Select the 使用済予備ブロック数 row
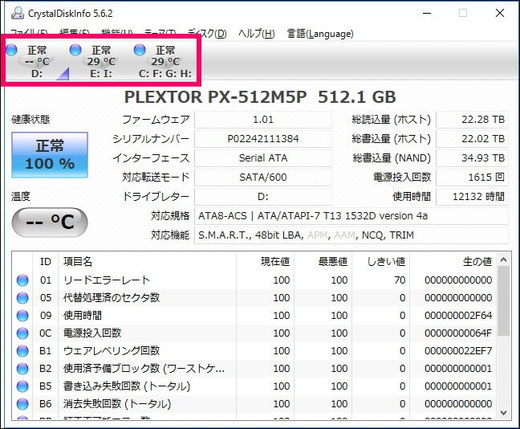The height and width of the screenshot is (429, 520). 255,368
